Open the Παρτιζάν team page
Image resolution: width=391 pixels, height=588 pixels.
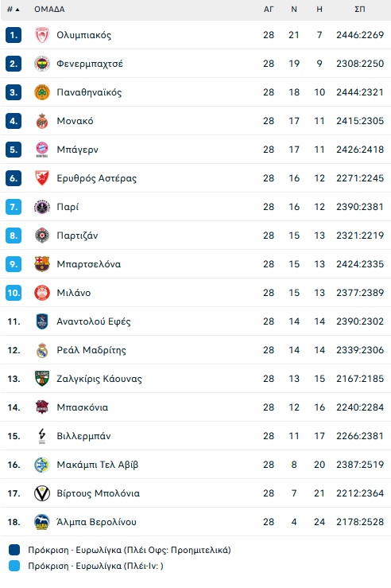[77, 236]
